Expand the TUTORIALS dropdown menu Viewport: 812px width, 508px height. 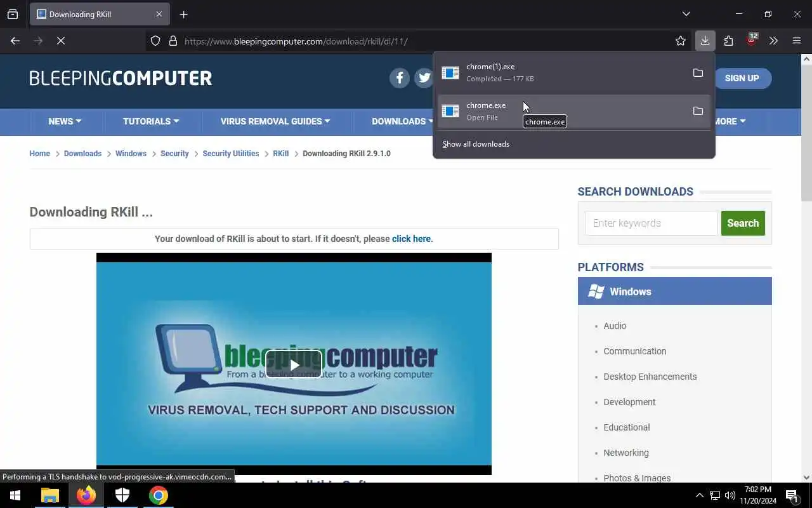click(x=151, y=121)
